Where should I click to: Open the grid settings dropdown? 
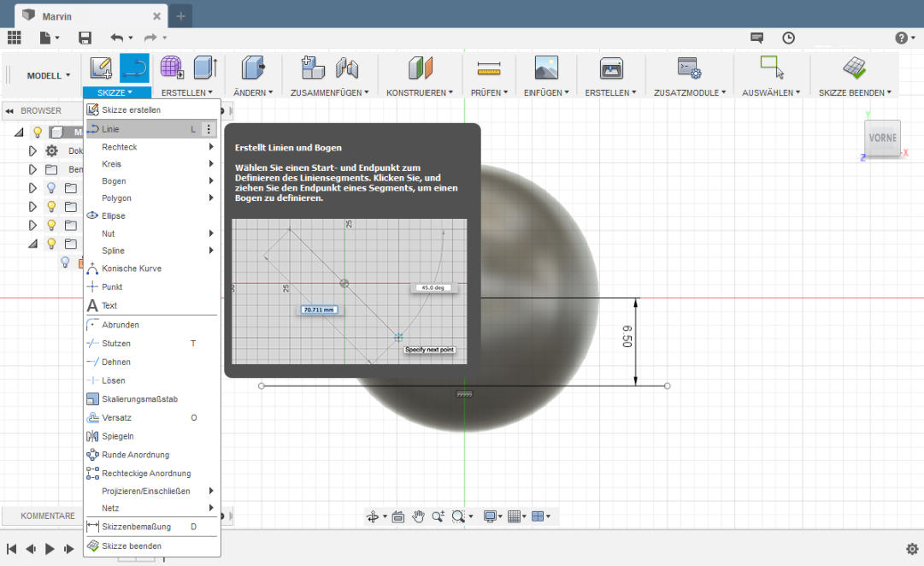tap(517, 516)
